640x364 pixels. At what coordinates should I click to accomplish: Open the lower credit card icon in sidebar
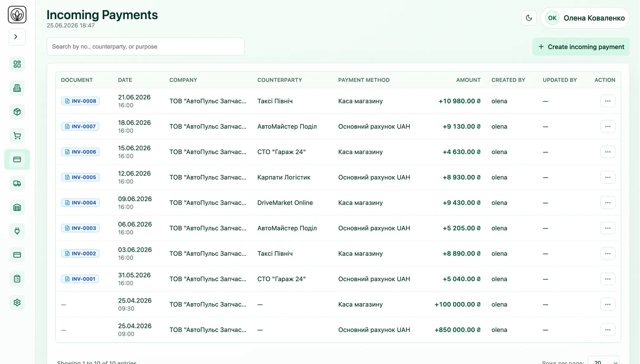point(17,255)
